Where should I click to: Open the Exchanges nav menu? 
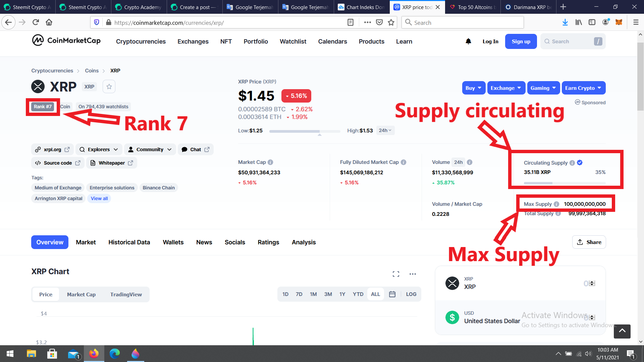[193, 42]
